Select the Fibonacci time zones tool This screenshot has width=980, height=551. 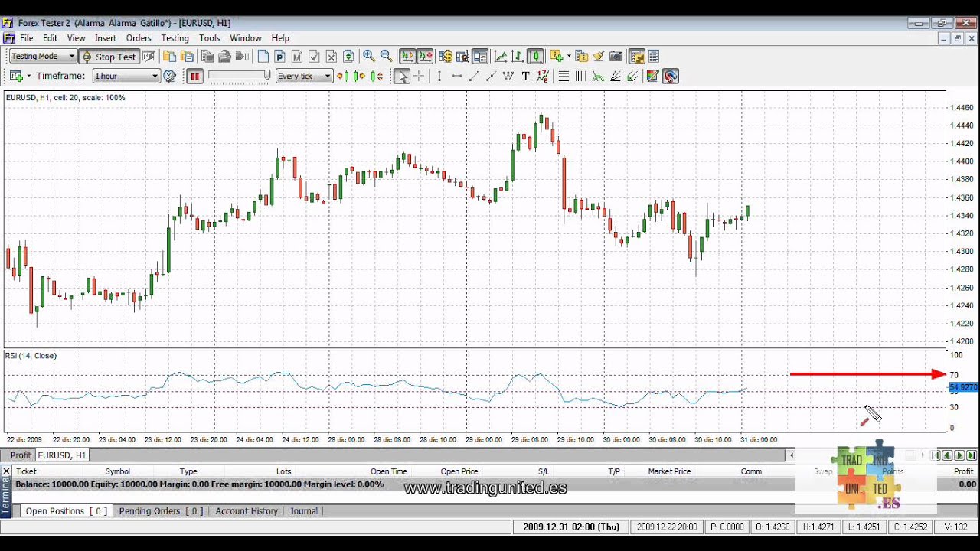(580, 76)
